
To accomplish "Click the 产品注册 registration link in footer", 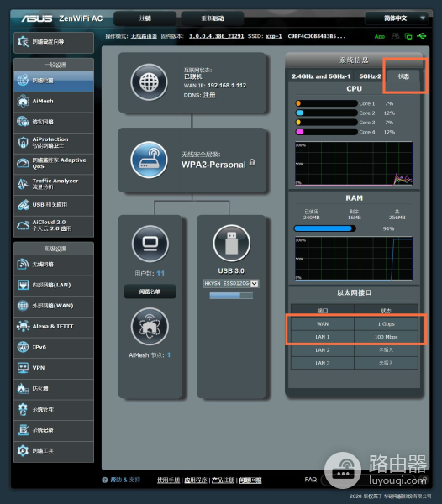I will [223, 480].
